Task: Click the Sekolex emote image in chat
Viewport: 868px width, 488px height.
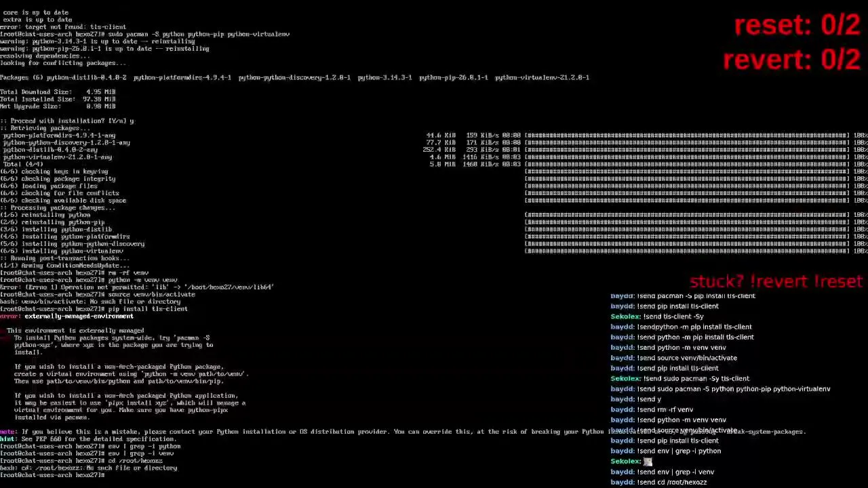Action: point(648,462)
